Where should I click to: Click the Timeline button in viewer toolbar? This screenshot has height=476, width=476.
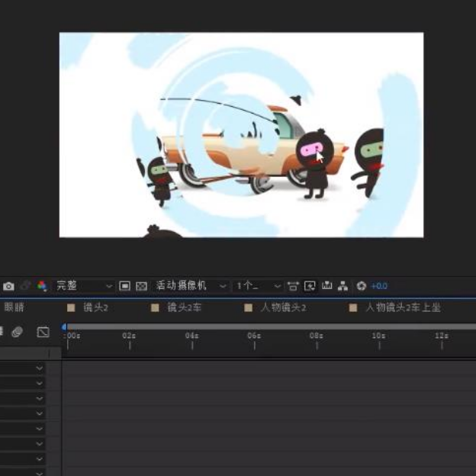326,285
